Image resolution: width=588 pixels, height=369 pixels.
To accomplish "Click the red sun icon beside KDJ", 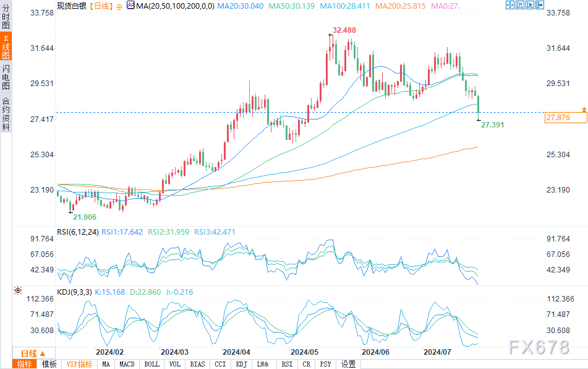I will (x=18, y=290).
